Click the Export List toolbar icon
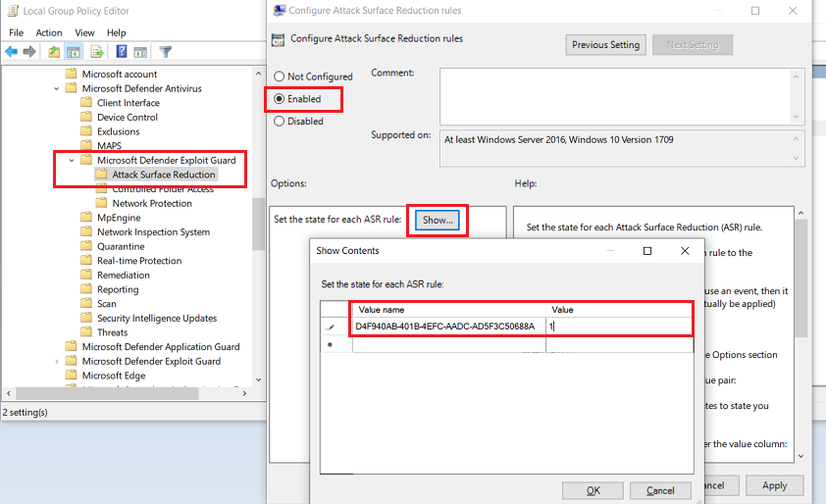 pos(97,52)
